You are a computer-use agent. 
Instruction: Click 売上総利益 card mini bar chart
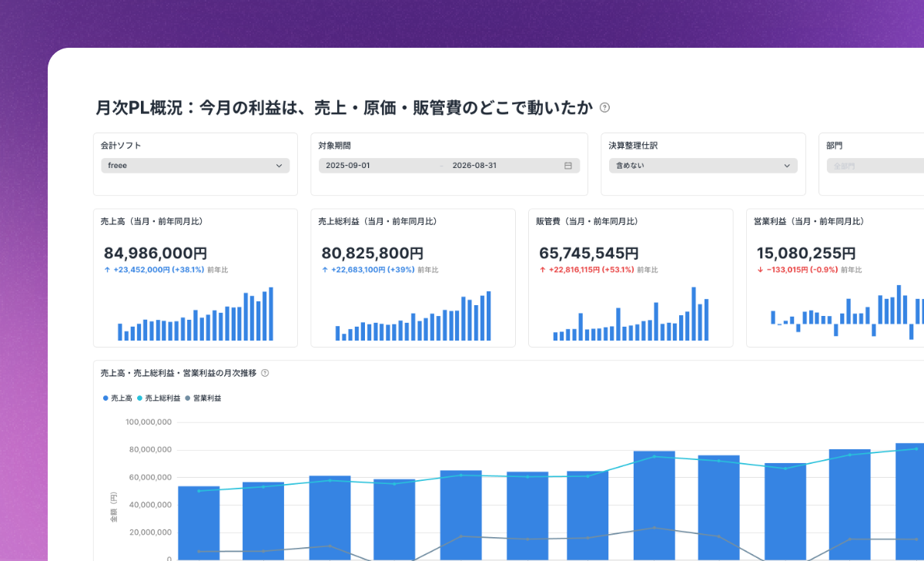413,315
